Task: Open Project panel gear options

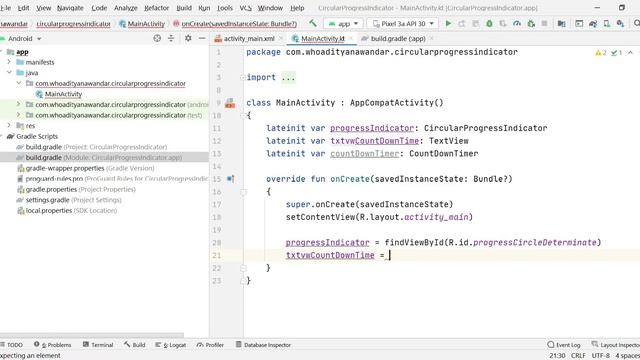Action: pos(188,38)
